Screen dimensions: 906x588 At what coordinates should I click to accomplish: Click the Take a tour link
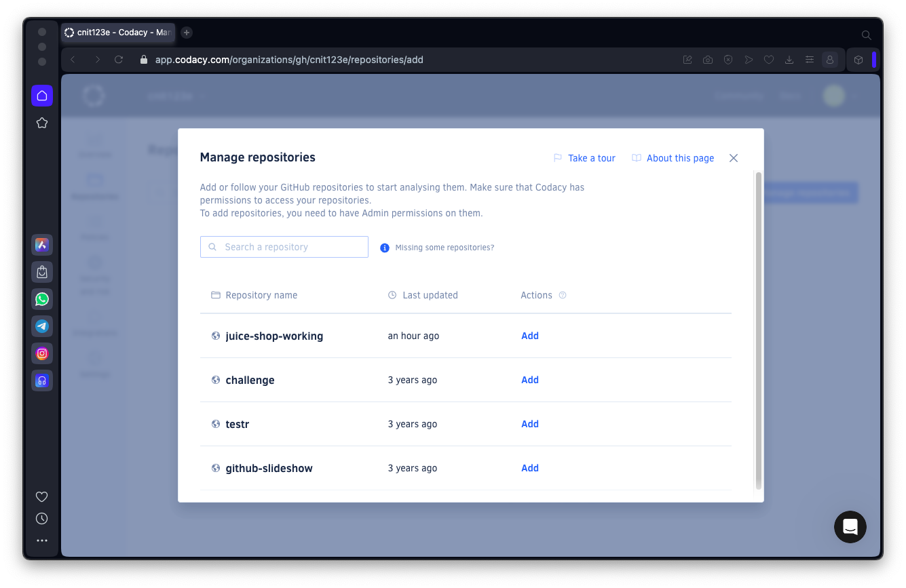click(x=584, y=158)
